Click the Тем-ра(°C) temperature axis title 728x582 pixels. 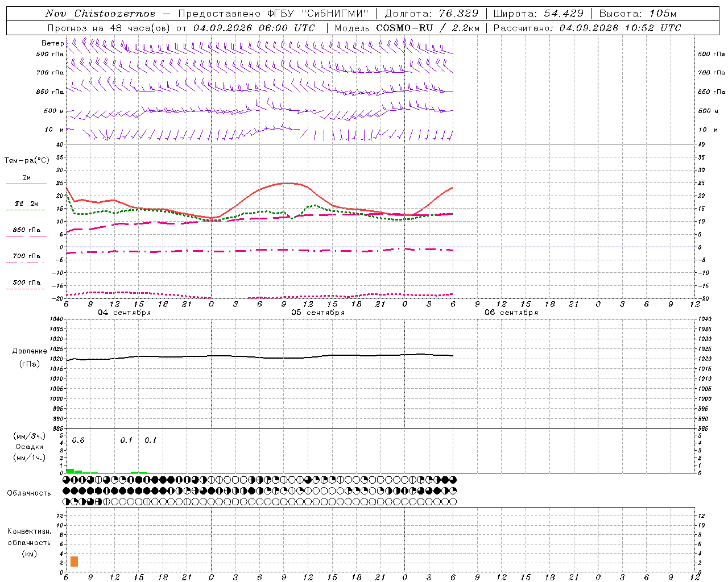[27, 161]
